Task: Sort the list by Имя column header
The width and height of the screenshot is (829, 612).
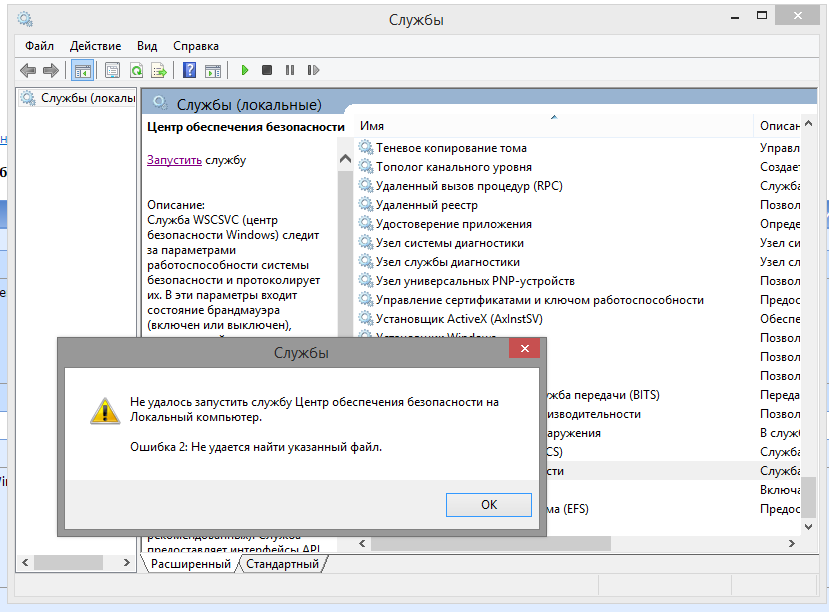Action: (550, 126)
